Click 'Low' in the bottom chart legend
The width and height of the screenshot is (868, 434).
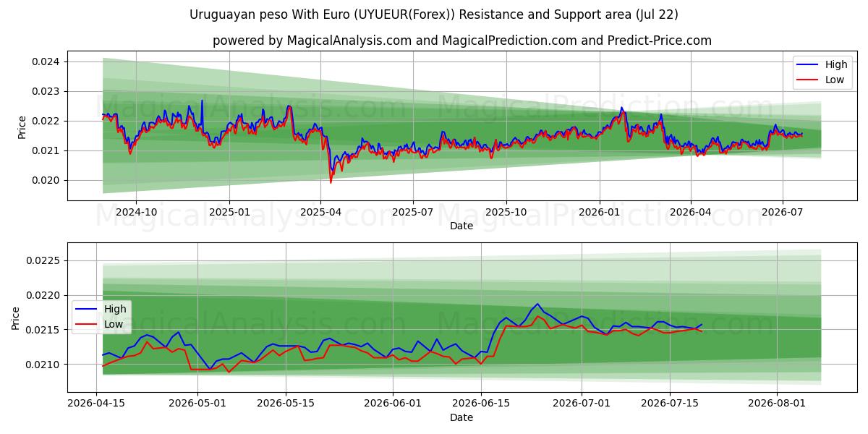(114, 324)
